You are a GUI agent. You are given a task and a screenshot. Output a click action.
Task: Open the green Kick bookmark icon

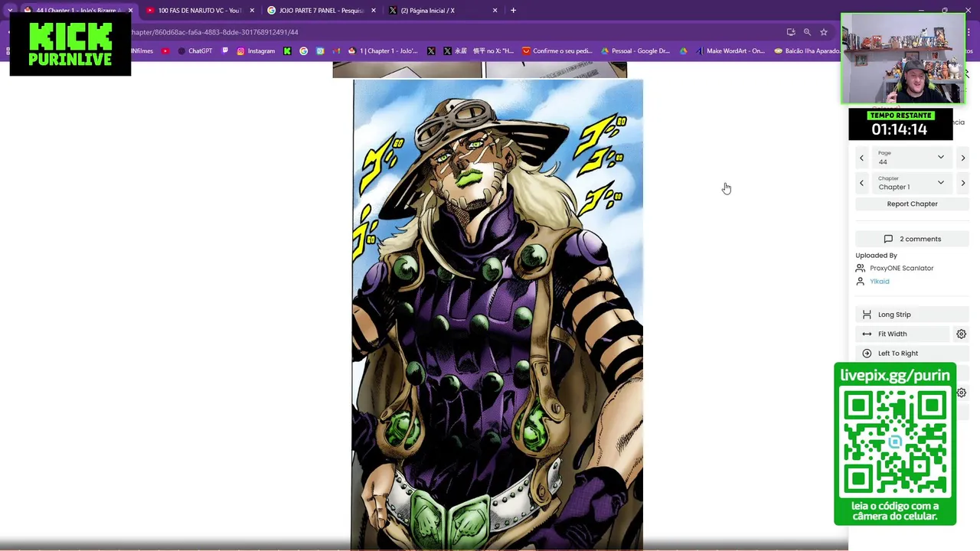pyautogui.click(x=287, y=51)
